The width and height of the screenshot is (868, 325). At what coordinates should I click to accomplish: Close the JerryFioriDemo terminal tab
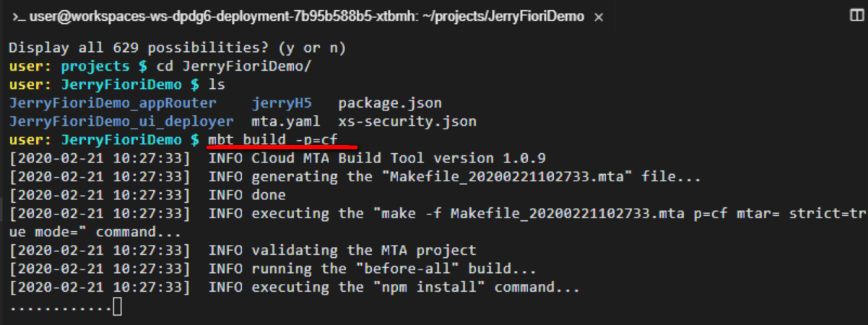point(600,17)
